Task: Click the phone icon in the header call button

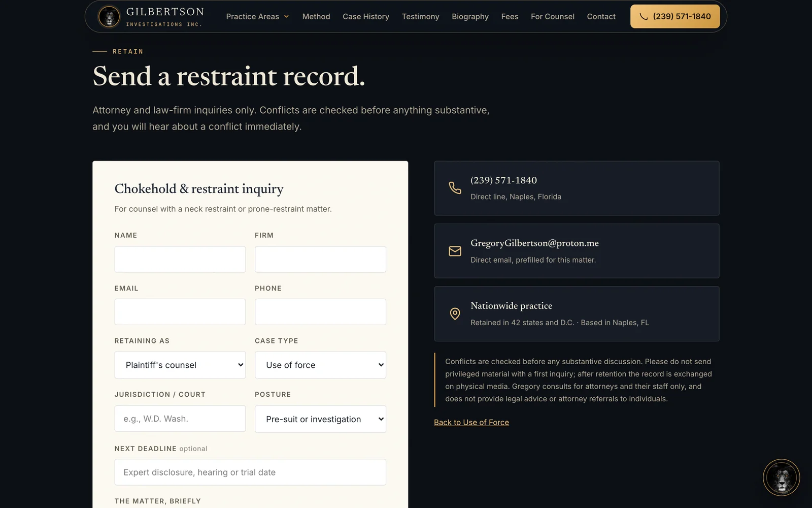Action: [644, 17]
